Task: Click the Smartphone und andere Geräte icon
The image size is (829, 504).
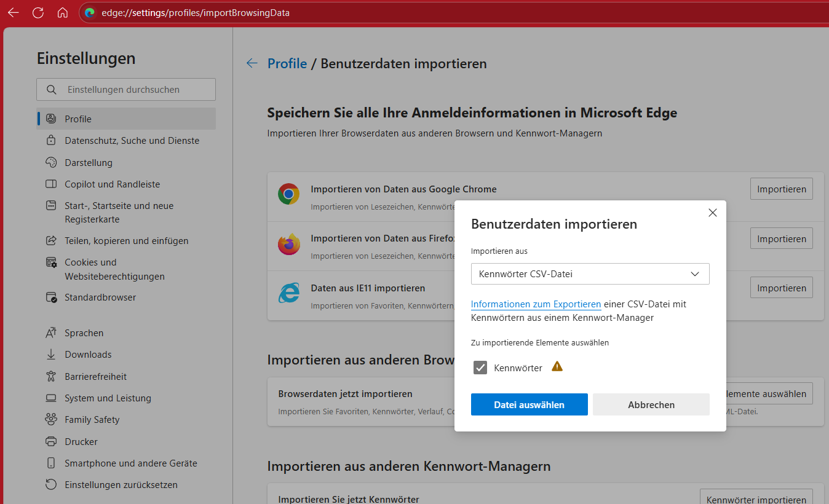Action: click(x=52, y=463)
